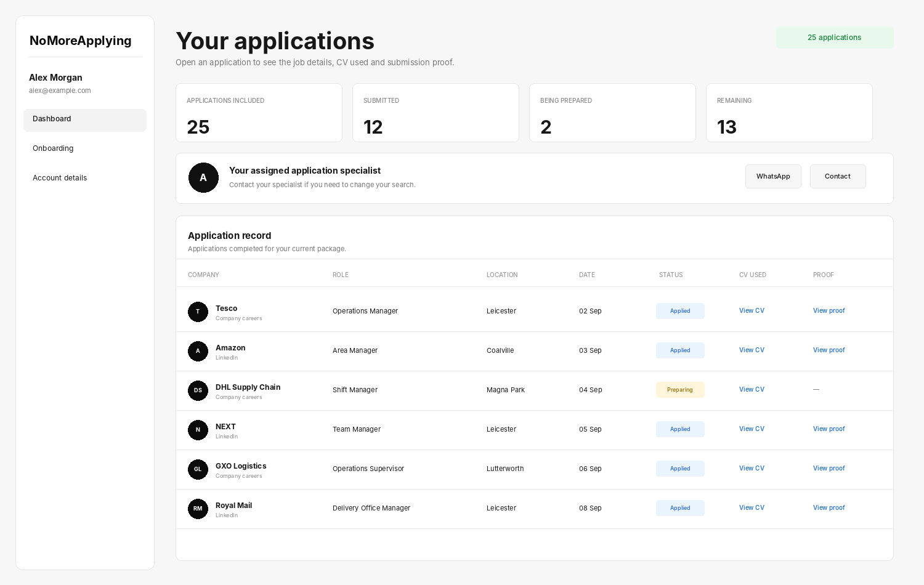This screenshot has width=924, height=585.
Task: Click the Delivery Office Manager role
Action: 371,508
